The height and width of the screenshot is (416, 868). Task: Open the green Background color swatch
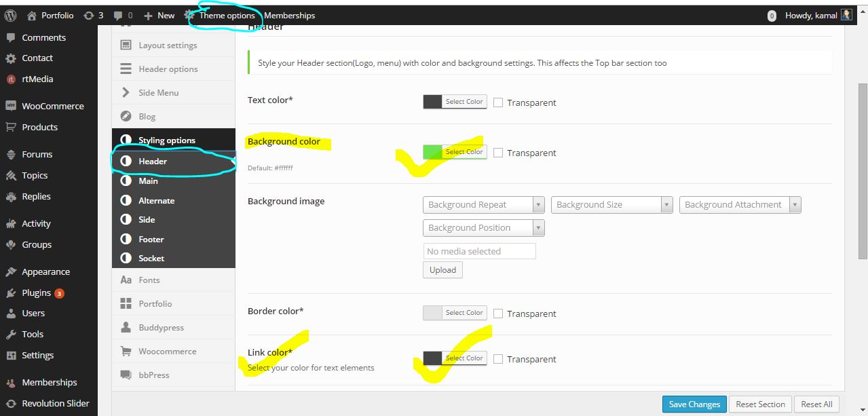(432, 152)
